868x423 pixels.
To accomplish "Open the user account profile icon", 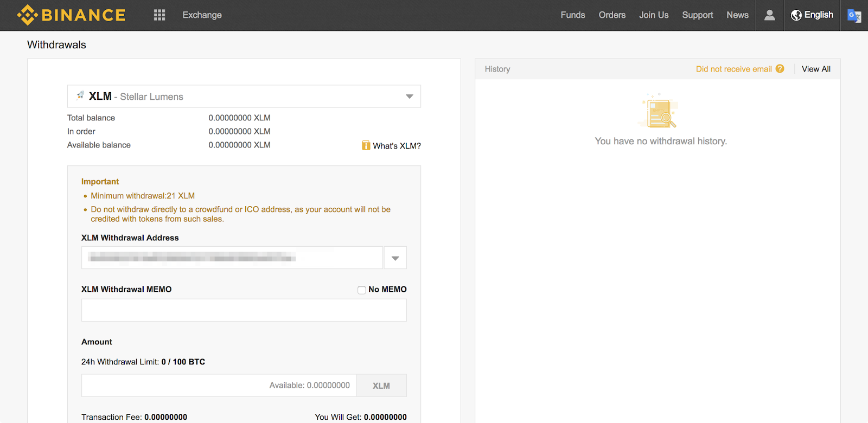I will (769, 15).
